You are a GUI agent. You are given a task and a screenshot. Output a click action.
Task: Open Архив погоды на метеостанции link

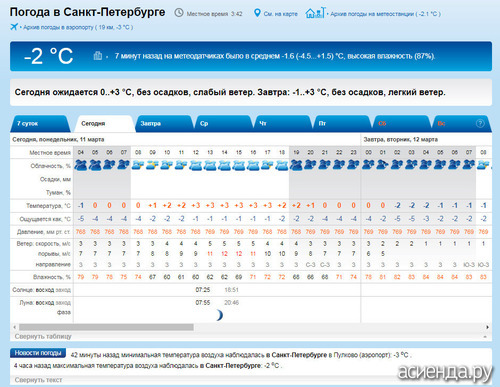coord(385,14)
